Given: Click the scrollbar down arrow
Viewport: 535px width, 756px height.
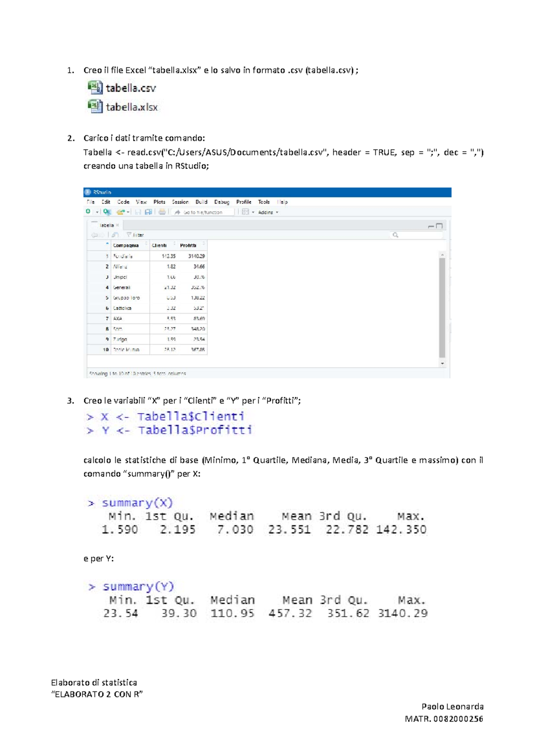Looking at the screenshot, I should tap(442, 364).
